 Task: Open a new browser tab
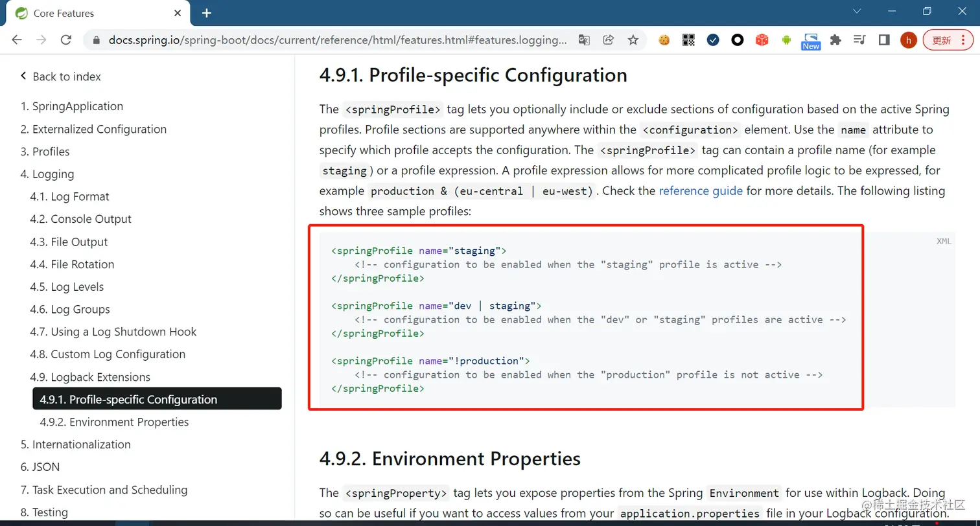click(x=207, y=13)
